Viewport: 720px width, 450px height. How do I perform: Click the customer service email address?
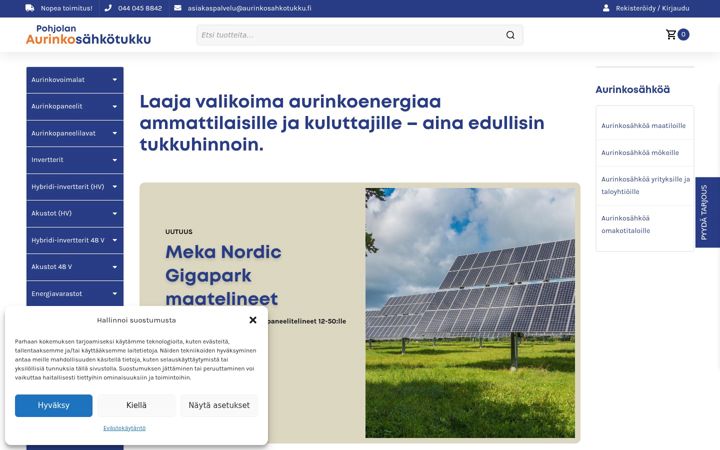pos(249,8)
